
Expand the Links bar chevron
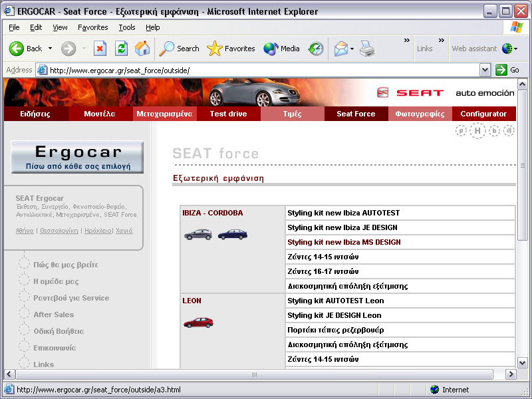tap(441, 41)
